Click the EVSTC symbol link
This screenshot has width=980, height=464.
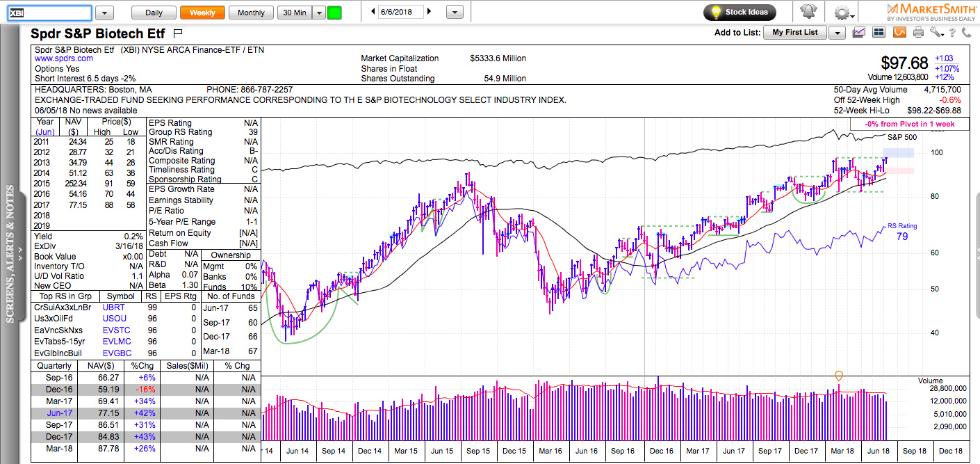[x=117, y=330]
